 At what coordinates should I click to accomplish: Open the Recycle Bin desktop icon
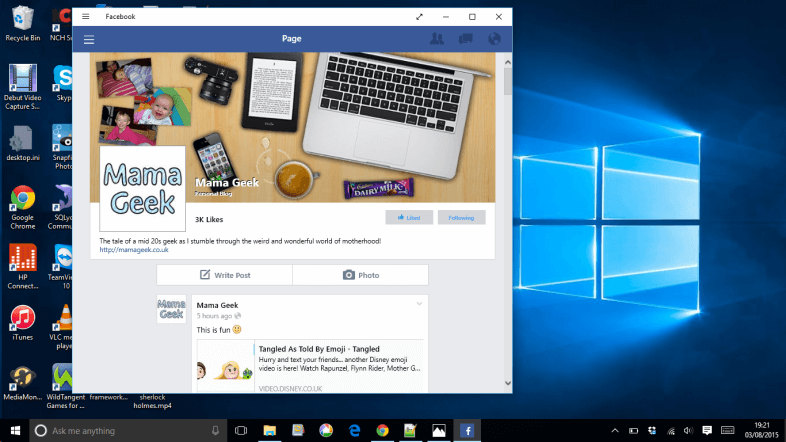23,23
